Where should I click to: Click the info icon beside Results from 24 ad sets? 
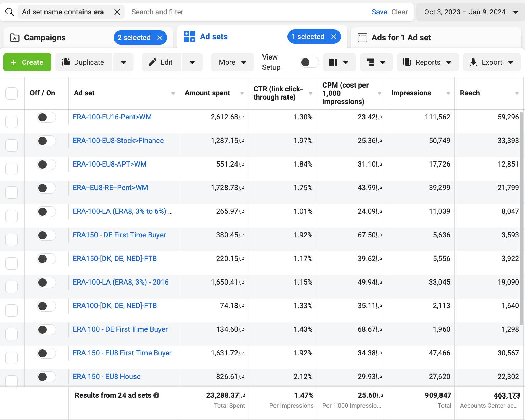pyautogui.click(x=156, y=395)
